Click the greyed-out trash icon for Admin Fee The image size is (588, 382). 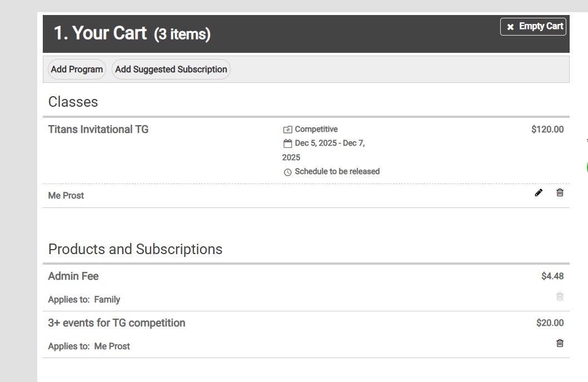click(560, 296)
